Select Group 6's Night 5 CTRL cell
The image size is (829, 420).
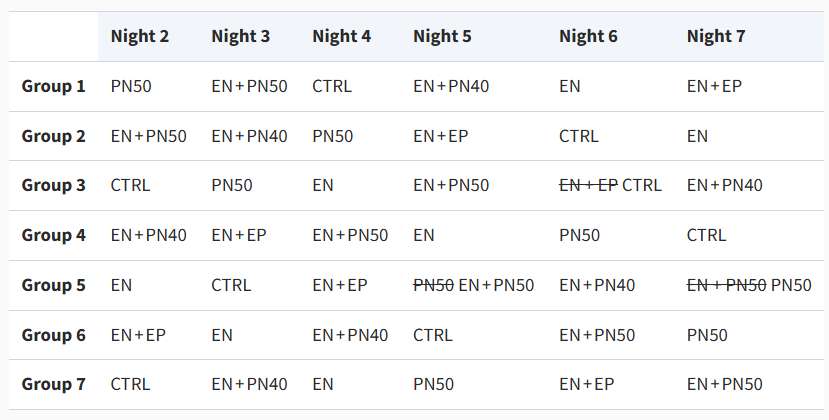[433, 335]
